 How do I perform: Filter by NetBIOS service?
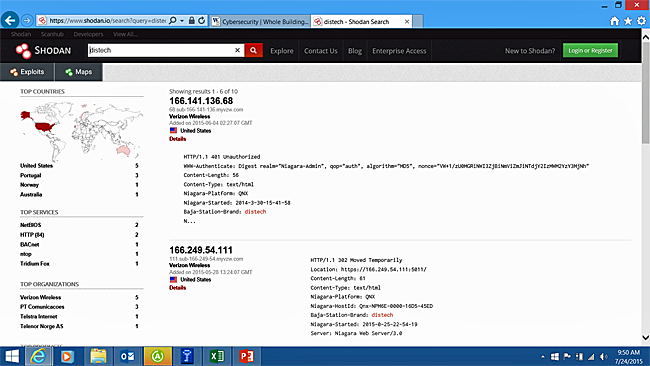[31, 225]
